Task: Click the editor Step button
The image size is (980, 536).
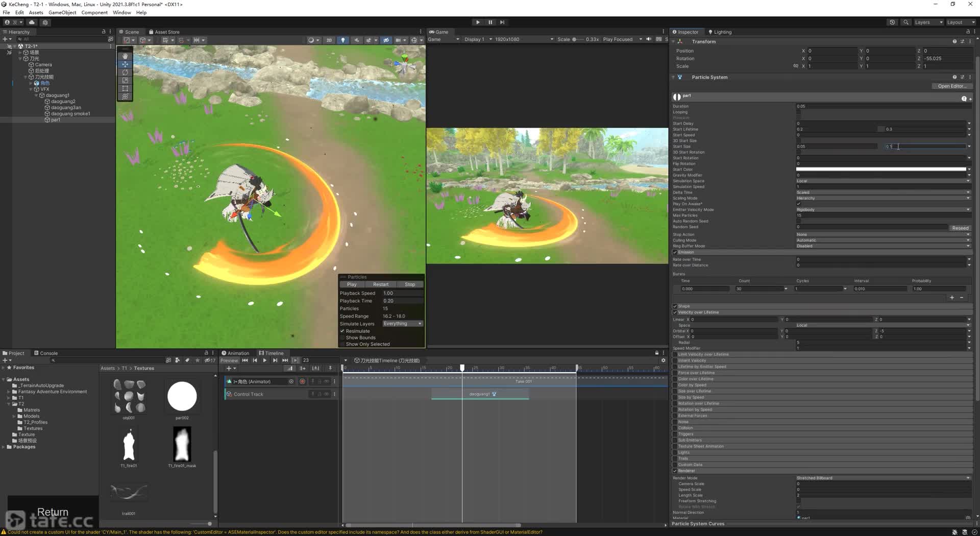Action: [502, 22]
